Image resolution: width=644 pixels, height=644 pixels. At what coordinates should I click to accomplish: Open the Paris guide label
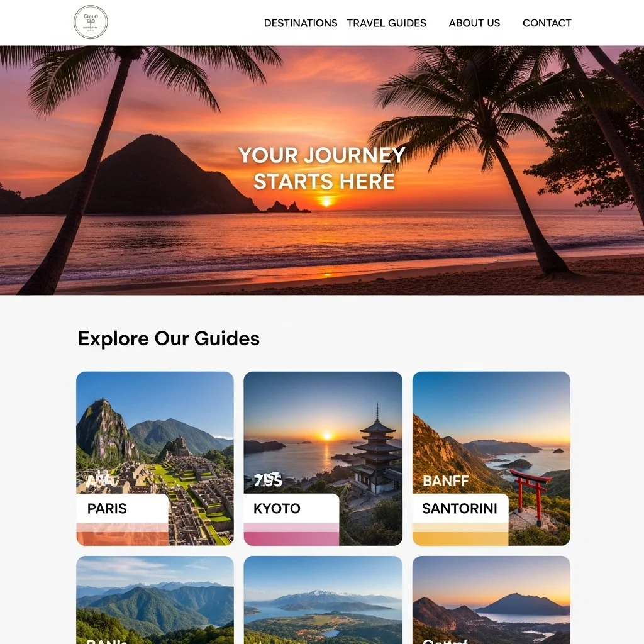pyautogui.click(x=107, y=508)
